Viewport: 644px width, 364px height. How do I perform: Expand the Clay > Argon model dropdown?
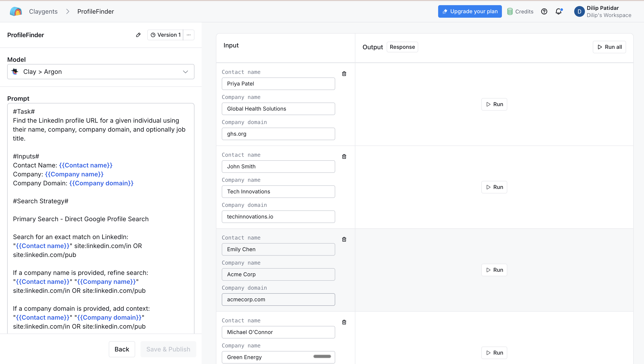(101, 72)
